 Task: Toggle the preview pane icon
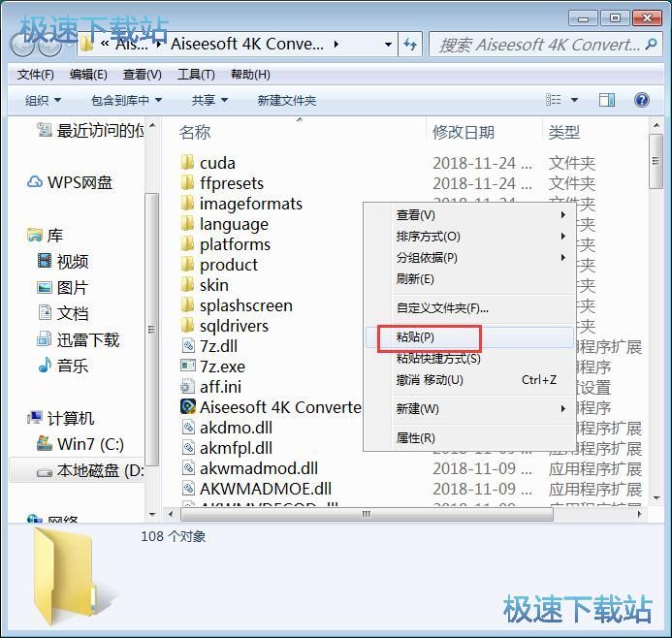click(x=606, y=100)
